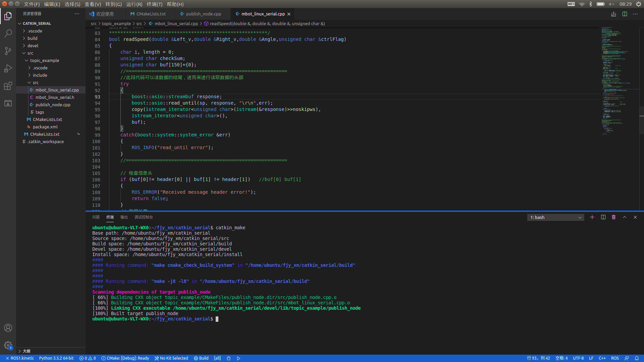The width and height of the screenshot is (644, 362).
Task: Open the Run and Debug view
Action: (x=8, y=68)
